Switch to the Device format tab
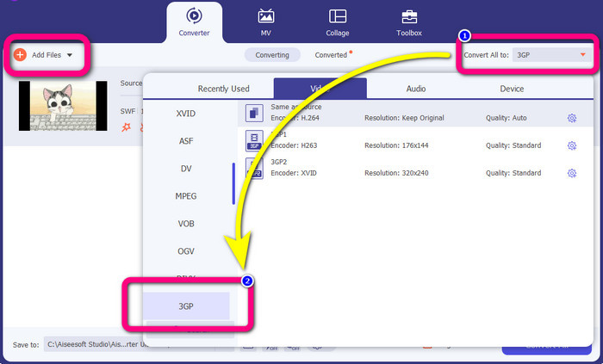The image size is (603, 364). pos(512,88)
